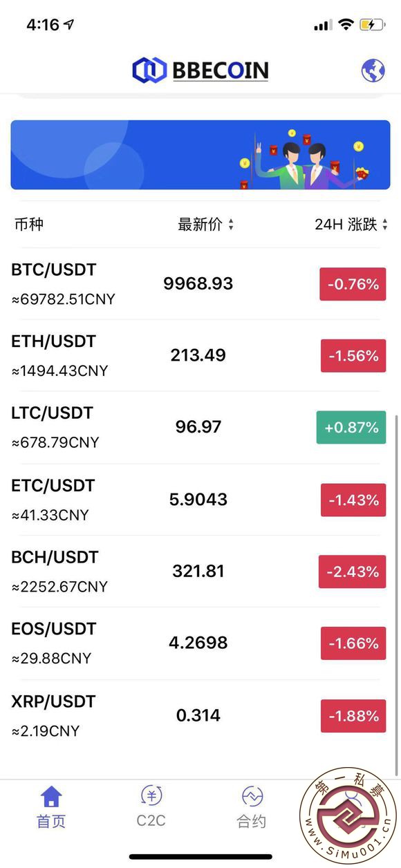Select the EOS/USDT pair name

click(x=53, y=629)
